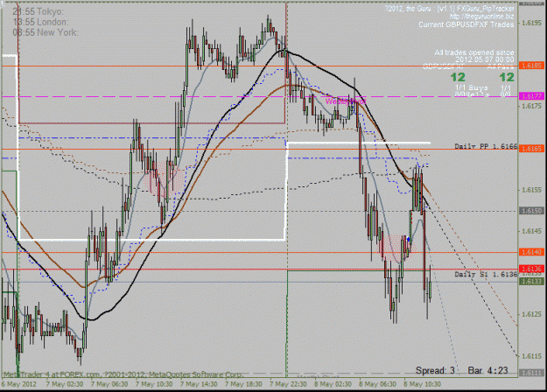Click the '6 May 2012' time axis label
Image resolution: width=547 pixels, height=392 pixels.
(19, 384)
